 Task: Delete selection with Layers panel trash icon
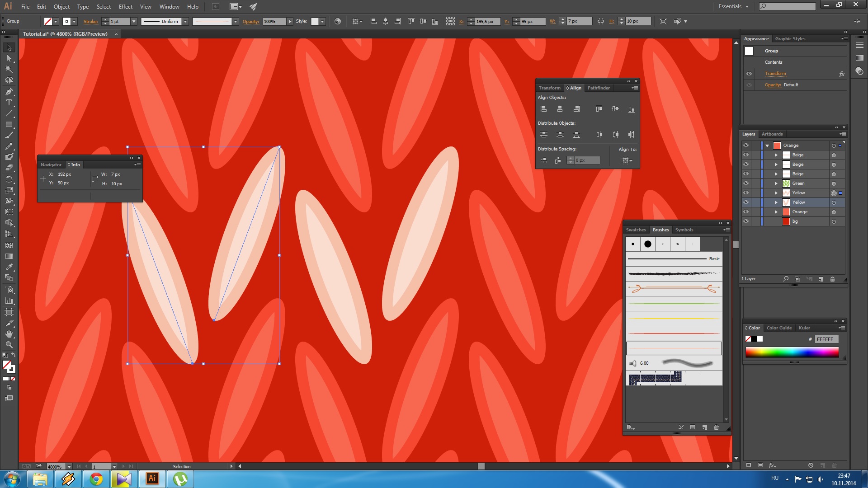832,279
